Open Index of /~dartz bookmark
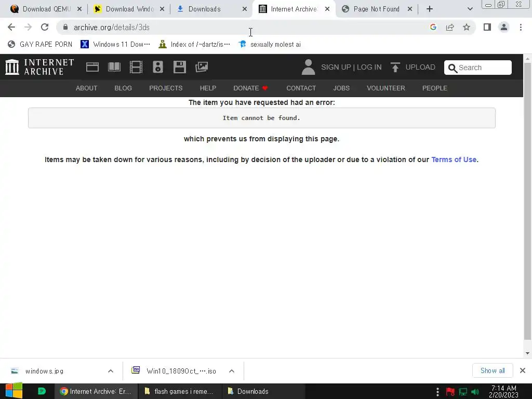 (194, 45)
